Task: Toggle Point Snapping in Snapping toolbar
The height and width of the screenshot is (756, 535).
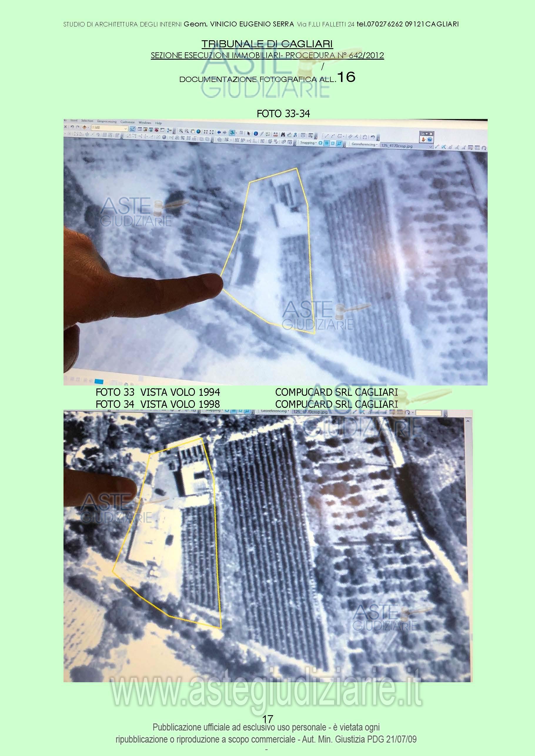Action: [x=320, y=143]
